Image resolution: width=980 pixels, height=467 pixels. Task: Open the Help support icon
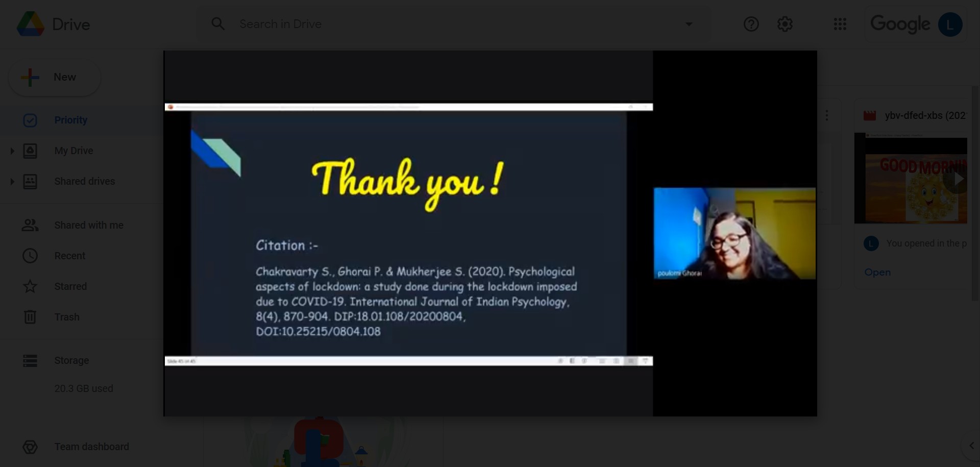(x=751, y=24)
